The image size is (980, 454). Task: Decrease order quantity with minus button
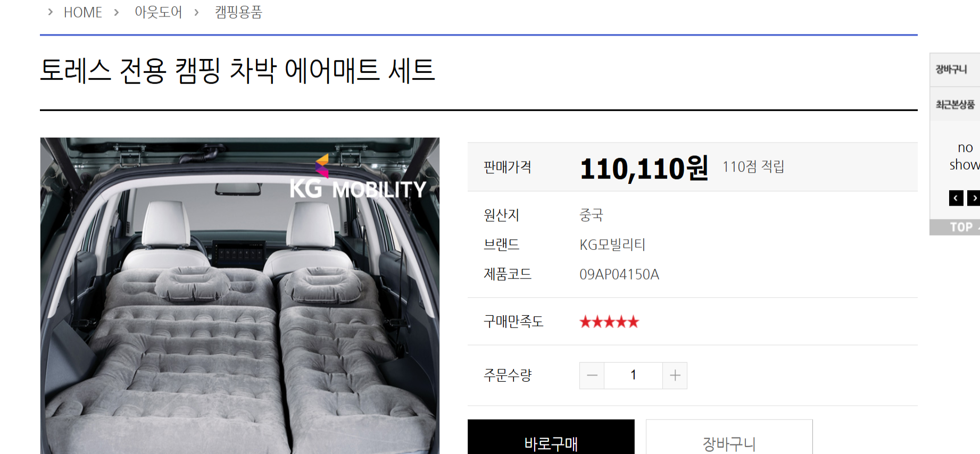(x=592, y=375)
